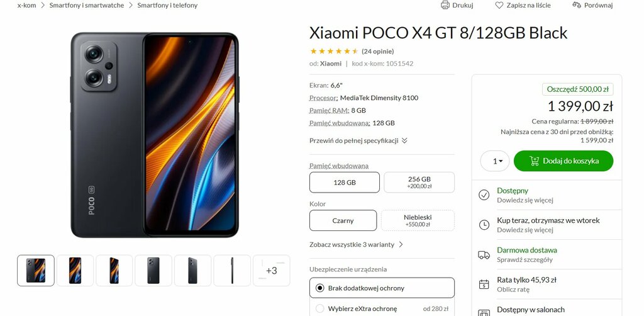This screenshot has height=316, width=644.
Task: Click the truck icon for Darmowa dostawa
Action: click(484, 255)
